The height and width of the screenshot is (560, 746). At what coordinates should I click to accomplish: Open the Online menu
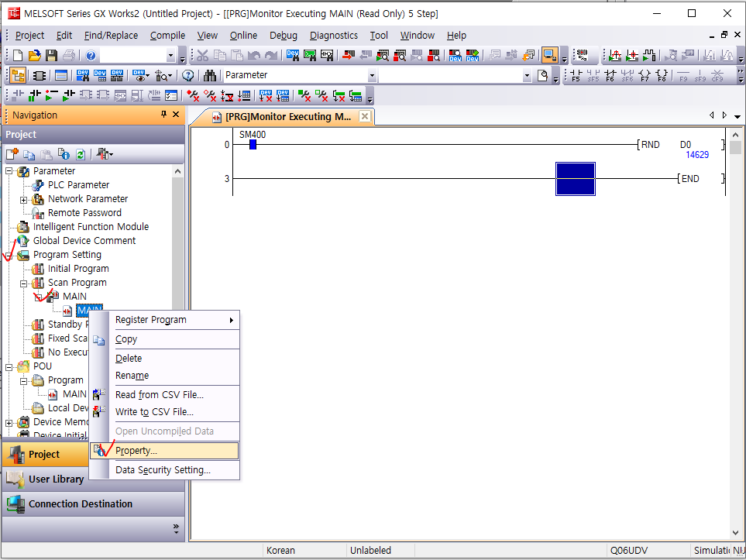click(243, 35)
